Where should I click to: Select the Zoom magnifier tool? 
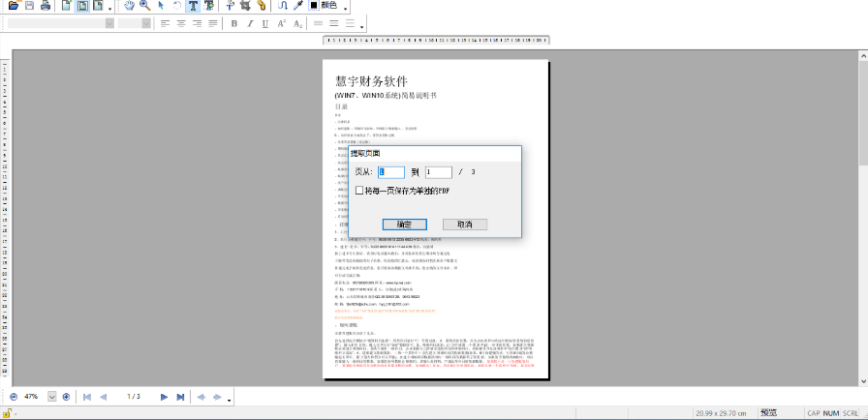[145, 6]
